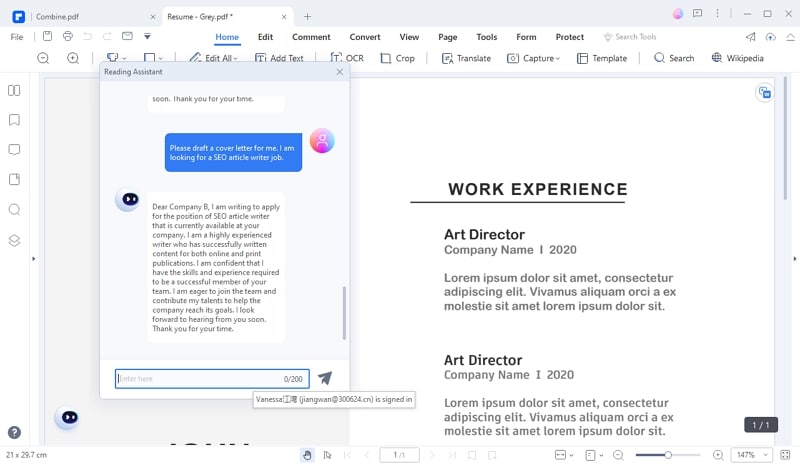Viewport: 800px width, 465px height.
Task: Expand the left panel arrow
Action: 34,259
